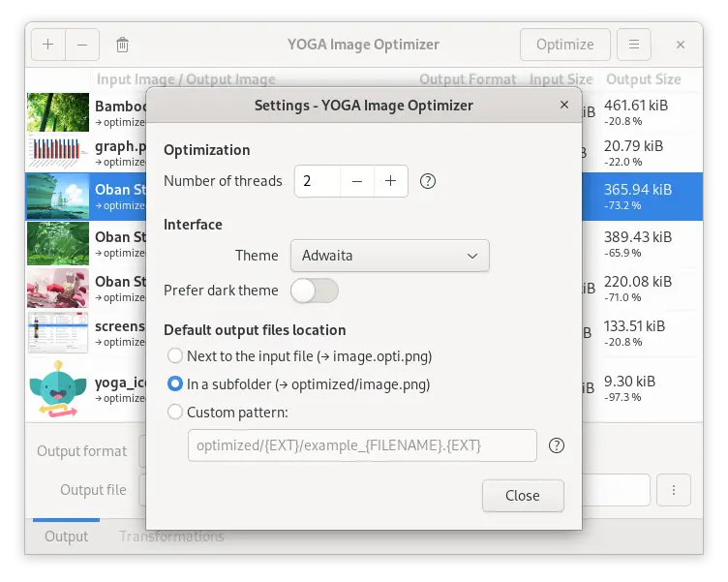Select In a subfolder radio option
This screenshot has height=582, width=728.
175,384
